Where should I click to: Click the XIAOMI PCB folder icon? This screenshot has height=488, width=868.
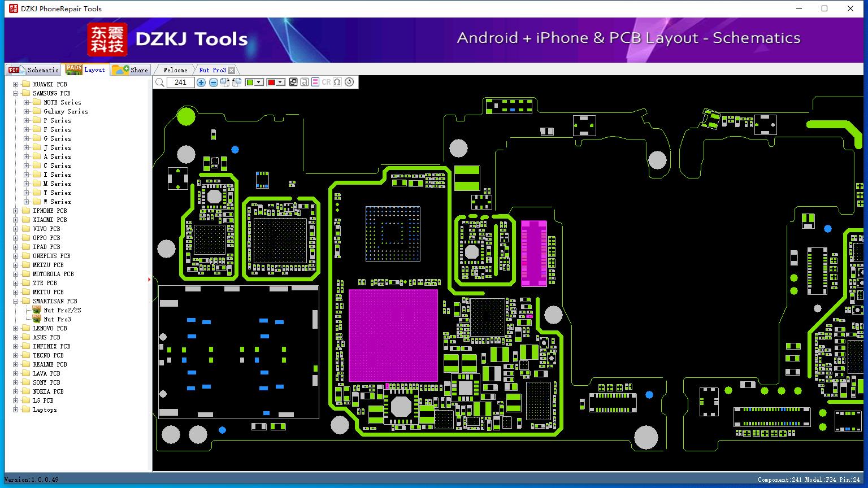26,220
